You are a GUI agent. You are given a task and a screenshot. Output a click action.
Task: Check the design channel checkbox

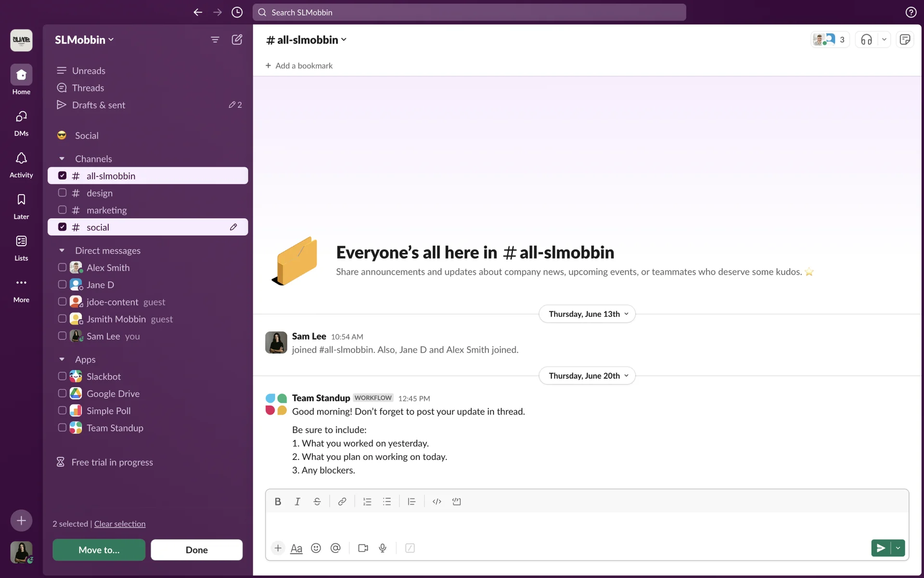coord(62,193)
